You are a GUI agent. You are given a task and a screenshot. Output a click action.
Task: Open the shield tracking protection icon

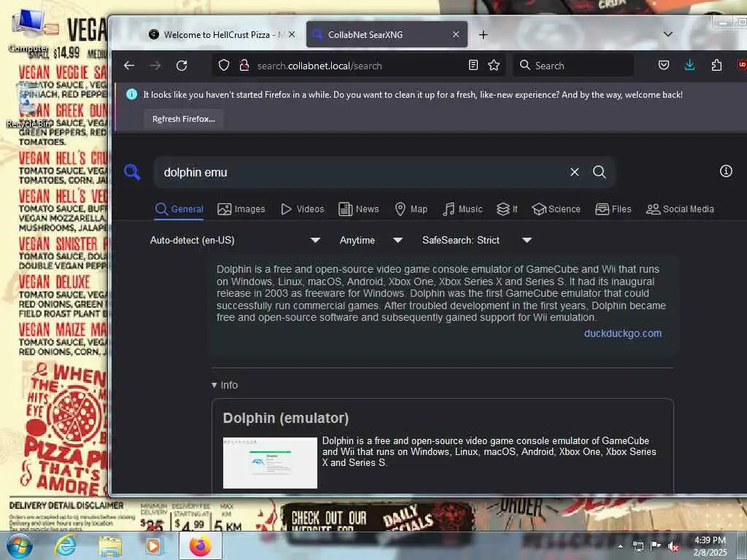[224, 66]
